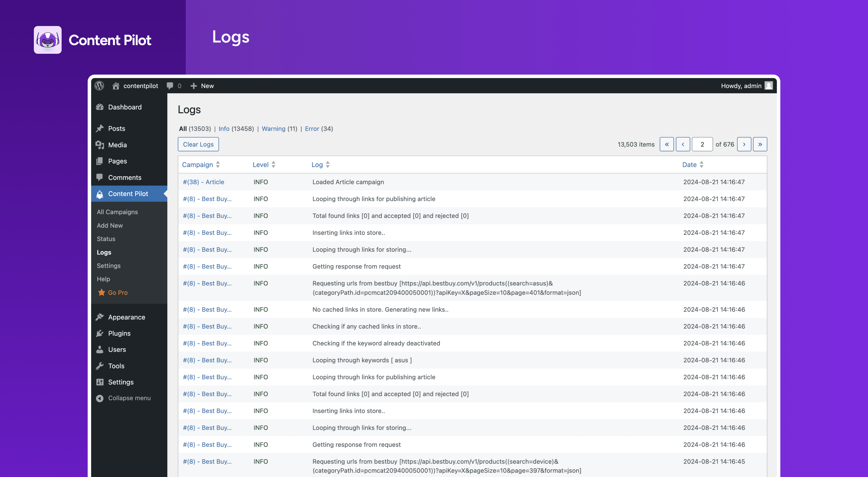
Task: Go to next page of logs
Action: 744,144
